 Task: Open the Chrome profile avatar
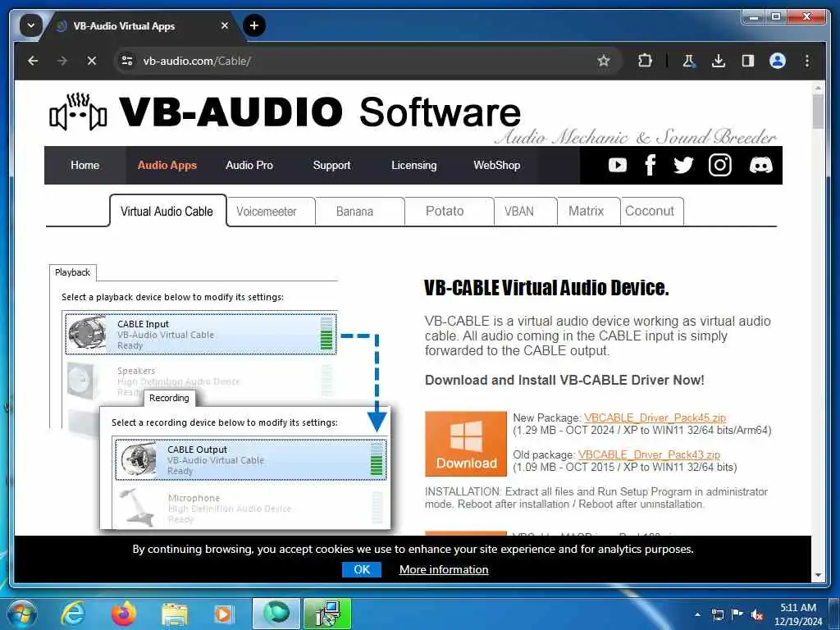coord(778,61)
